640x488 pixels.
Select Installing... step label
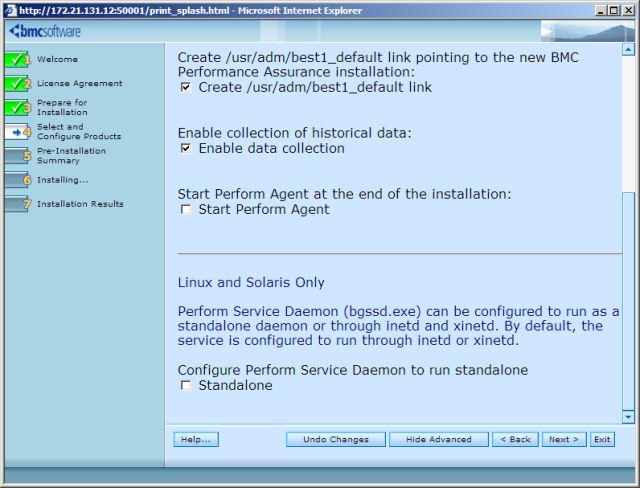[x=62, y=180]
